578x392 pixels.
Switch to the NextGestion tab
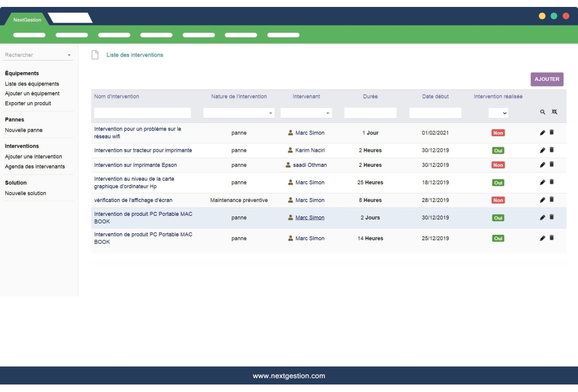pos(27,20)
